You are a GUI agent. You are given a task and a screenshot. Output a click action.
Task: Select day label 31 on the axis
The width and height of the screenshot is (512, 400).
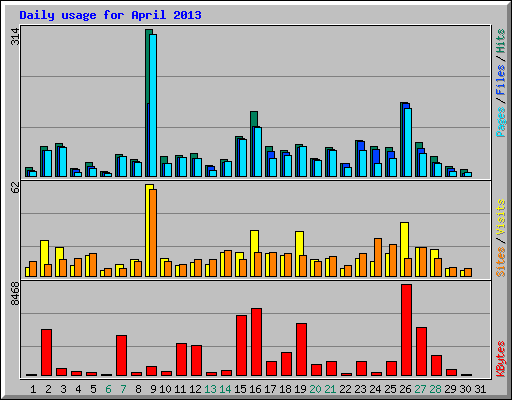[480, 389]
